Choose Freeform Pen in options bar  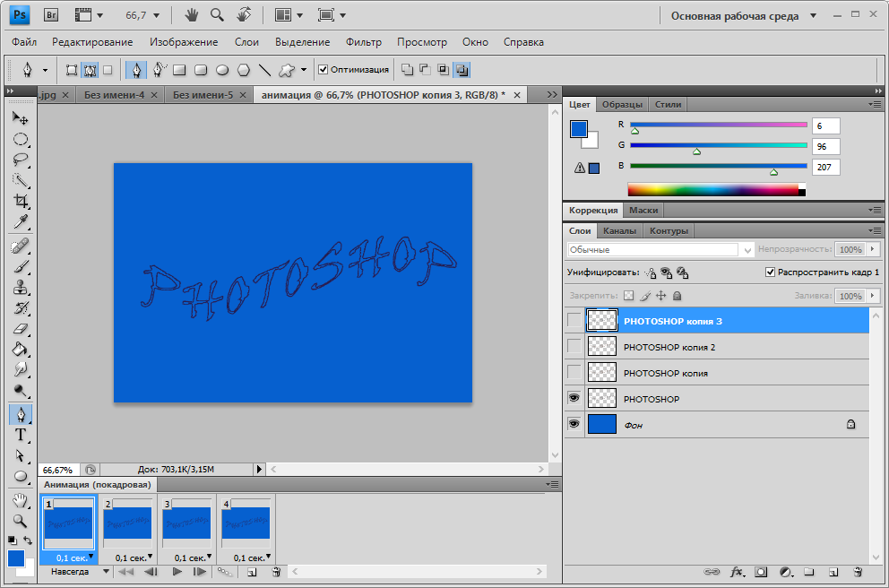click(159, 70)
